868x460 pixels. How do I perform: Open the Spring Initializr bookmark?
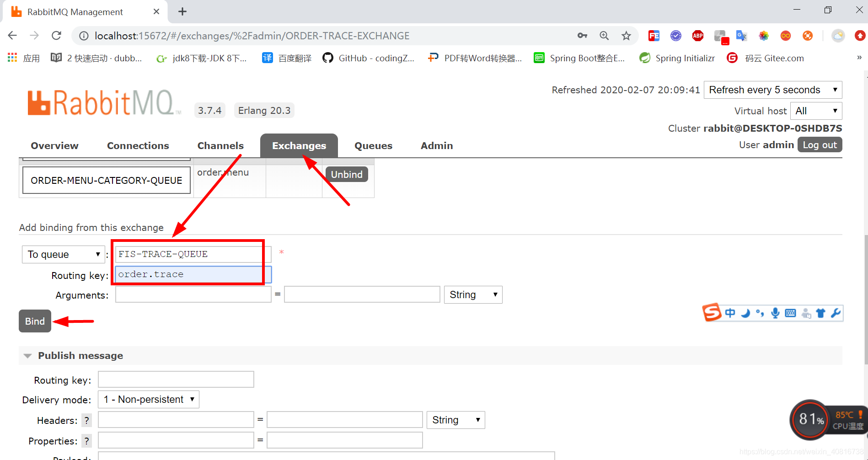tap(677, 58)
